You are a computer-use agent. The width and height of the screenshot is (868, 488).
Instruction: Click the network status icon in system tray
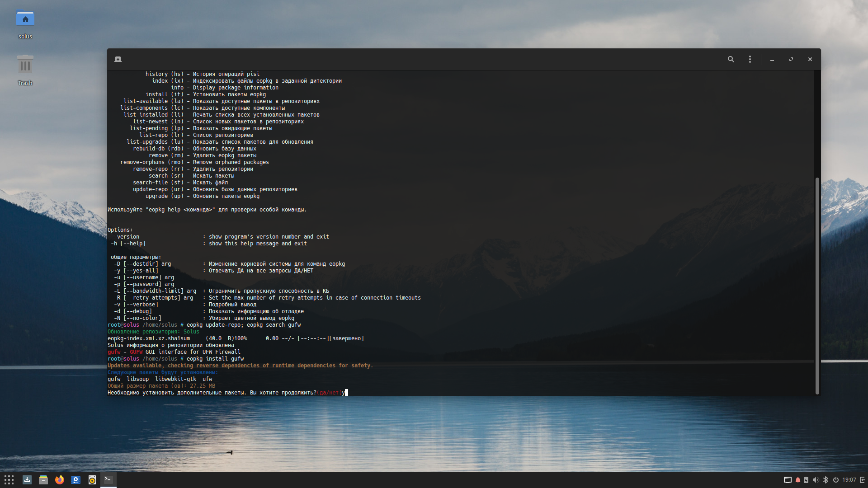[786, 480]
